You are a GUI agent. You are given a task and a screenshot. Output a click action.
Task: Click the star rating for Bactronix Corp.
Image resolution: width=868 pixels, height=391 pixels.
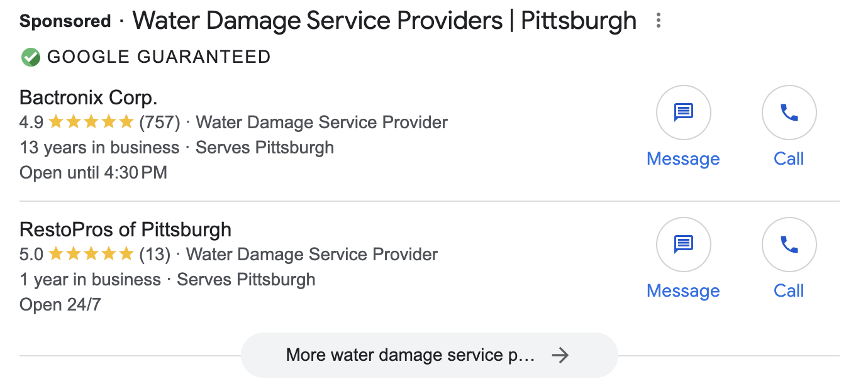click(91, 122)
